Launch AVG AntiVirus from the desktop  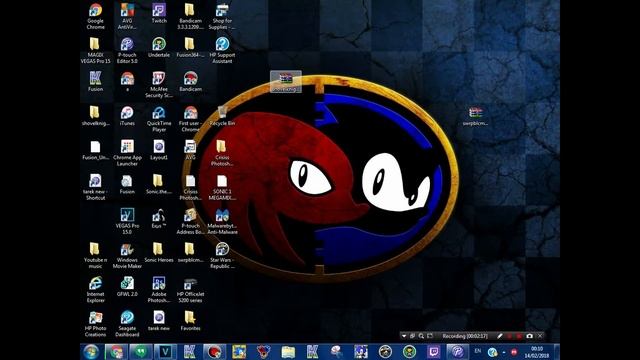tap(127, 16)
